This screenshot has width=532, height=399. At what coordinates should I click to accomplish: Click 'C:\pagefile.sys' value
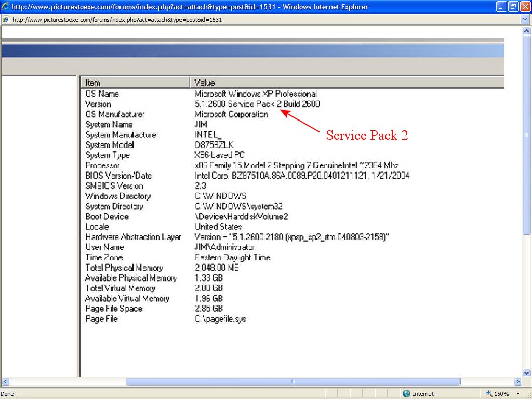220,319
